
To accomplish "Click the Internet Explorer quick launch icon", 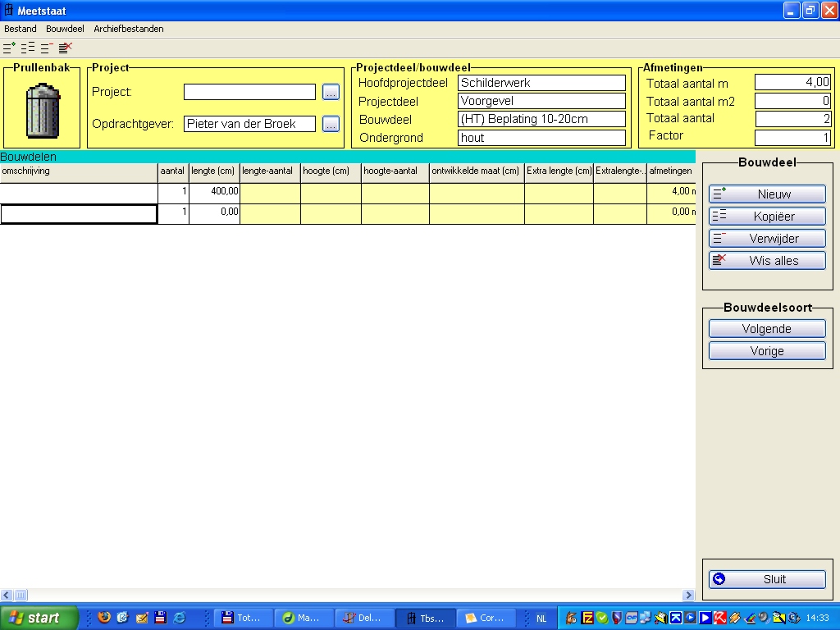I will (x=180, y=618).
